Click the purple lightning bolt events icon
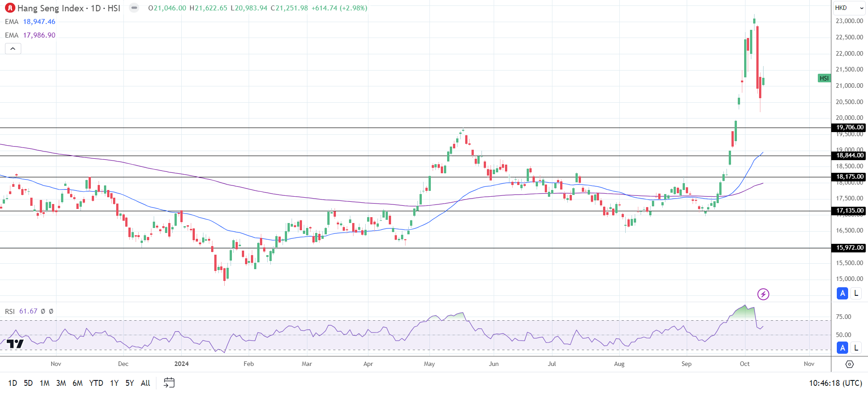 tap(763, 294)
